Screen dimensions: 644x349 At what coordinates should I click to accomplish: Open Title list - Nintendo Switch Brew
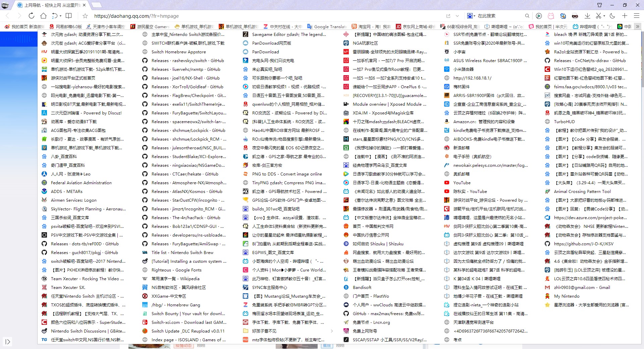pyautogui.click(x=178, y=252)
